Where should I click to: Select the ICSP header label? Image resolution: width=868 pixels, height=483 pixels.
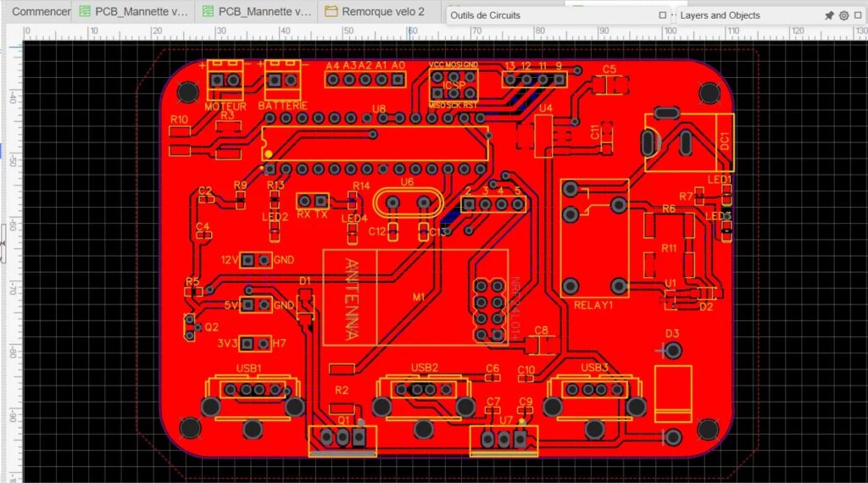[454, 85]
